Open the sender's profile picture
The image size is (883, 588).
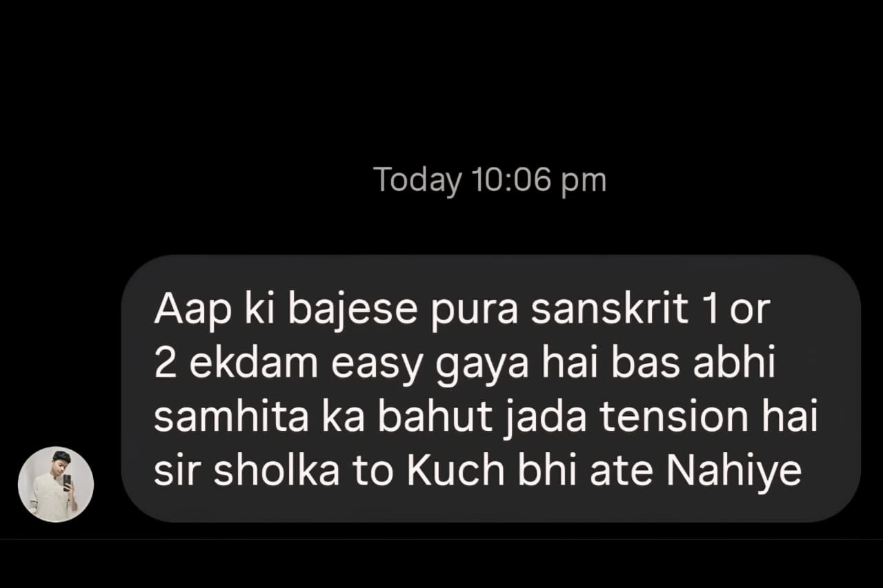coord(56,484)
